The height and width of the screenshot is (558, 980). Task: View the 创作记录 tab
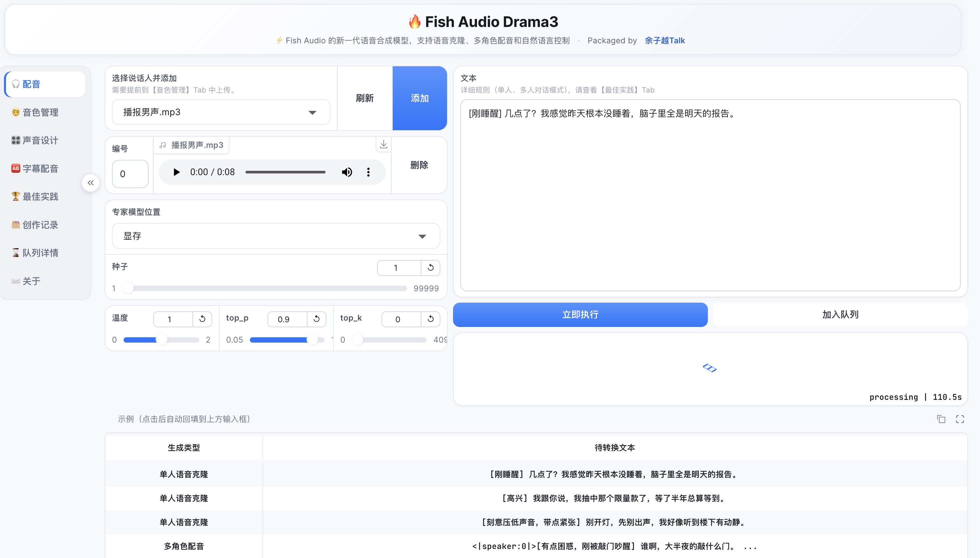(x=45, y=225)
